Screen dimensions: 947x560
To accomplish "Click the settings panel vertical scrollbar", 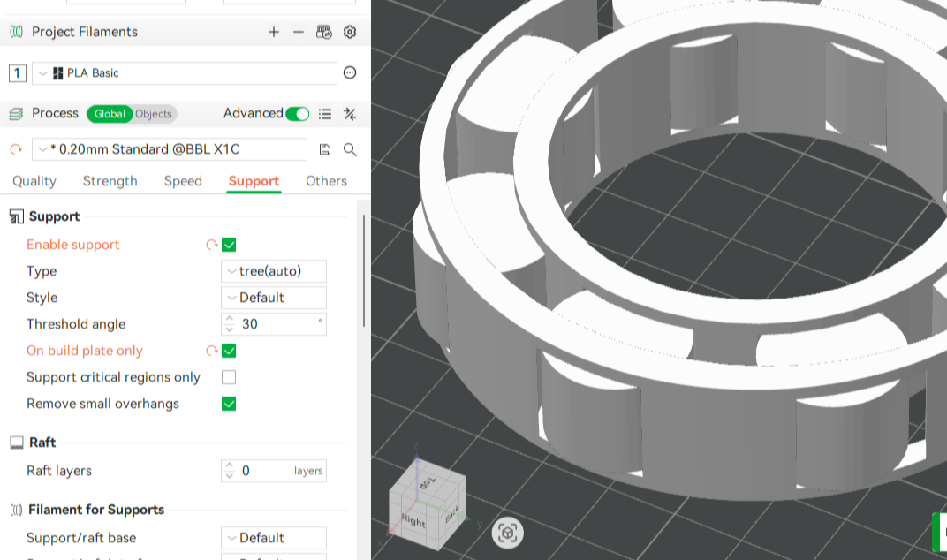I will pos(364,270).
